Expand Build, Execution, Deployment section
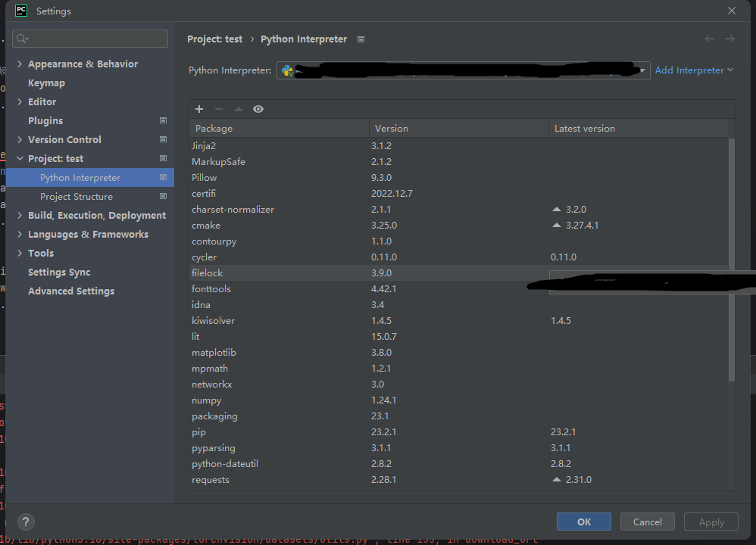The width and height of the screenshot is (756, 545). [x=20, y=215]
